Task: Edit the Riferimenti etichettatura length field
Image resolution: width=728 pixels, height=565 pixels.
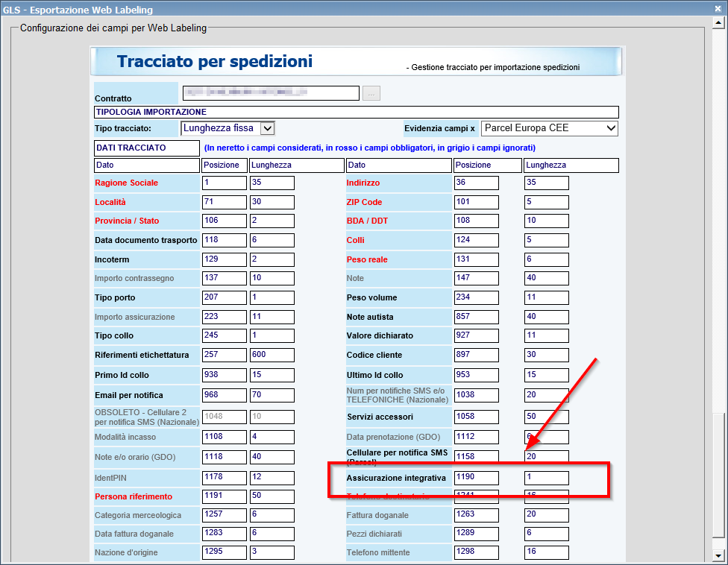Action: pyautogui.click(x=272, y=356)
